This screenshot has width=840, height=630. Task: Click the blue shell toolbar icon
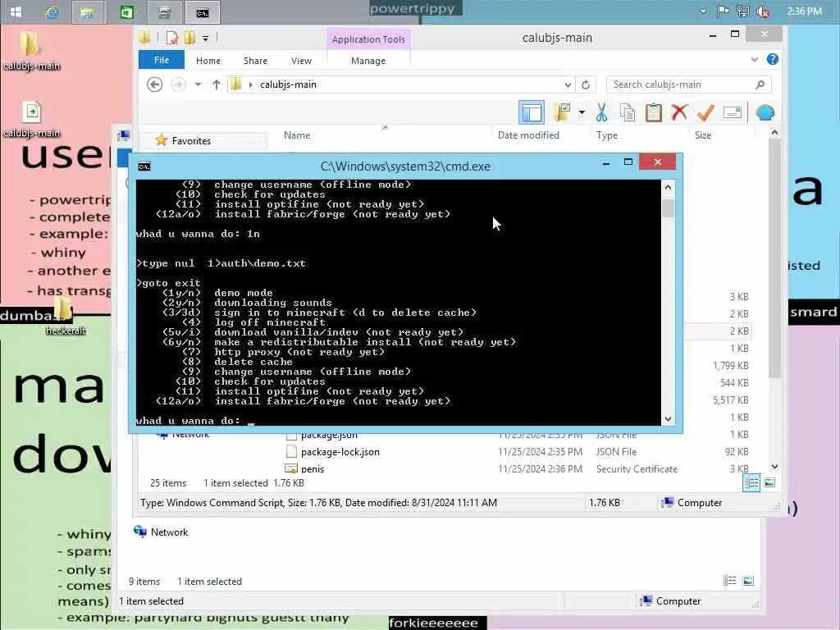click(x=765, y=112)
